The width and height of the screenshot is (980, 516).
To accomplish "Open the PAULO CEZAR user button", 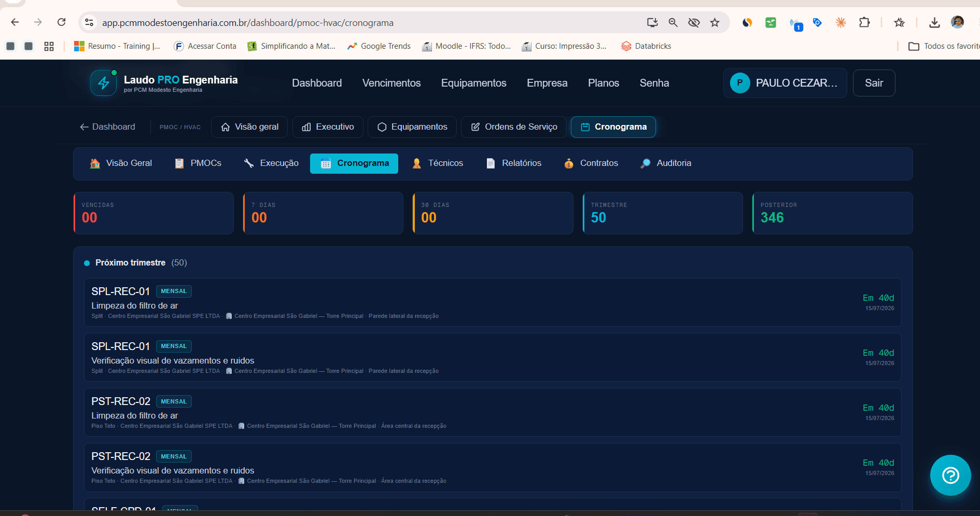I will 785,83.
